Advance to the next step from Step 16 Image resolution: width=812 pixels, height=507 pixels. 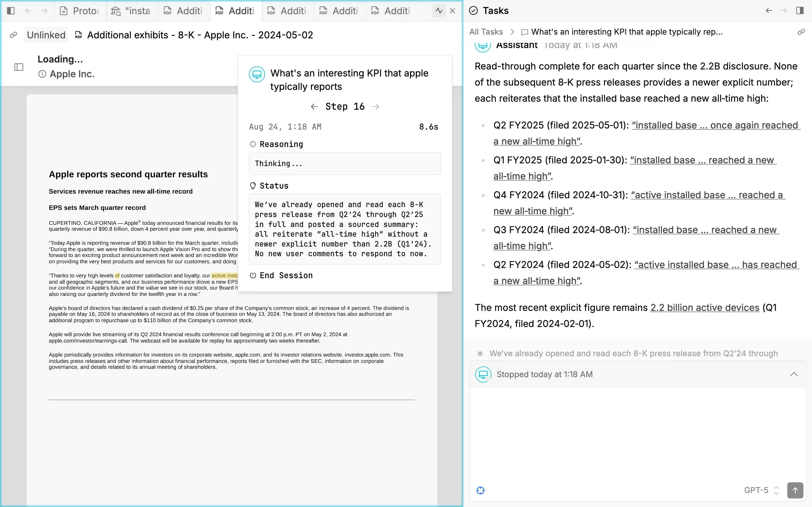[x=375, y=106]
